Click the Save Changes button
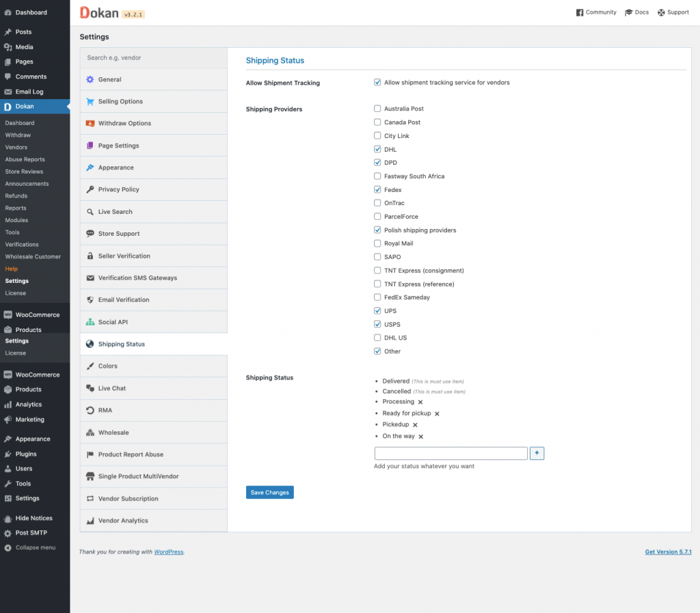This screenshot has width=700, height=613. (x=269, y=493)
